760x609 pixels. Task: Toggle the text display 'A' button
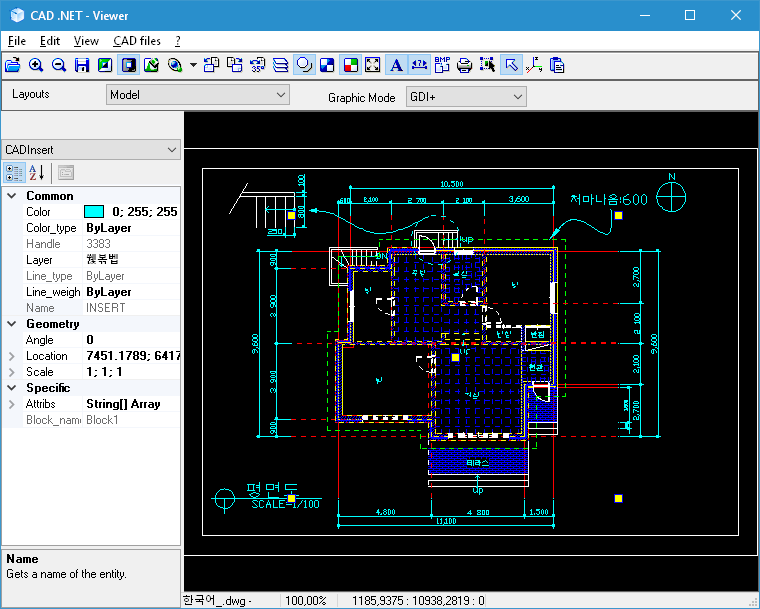[x=396, y=65]
